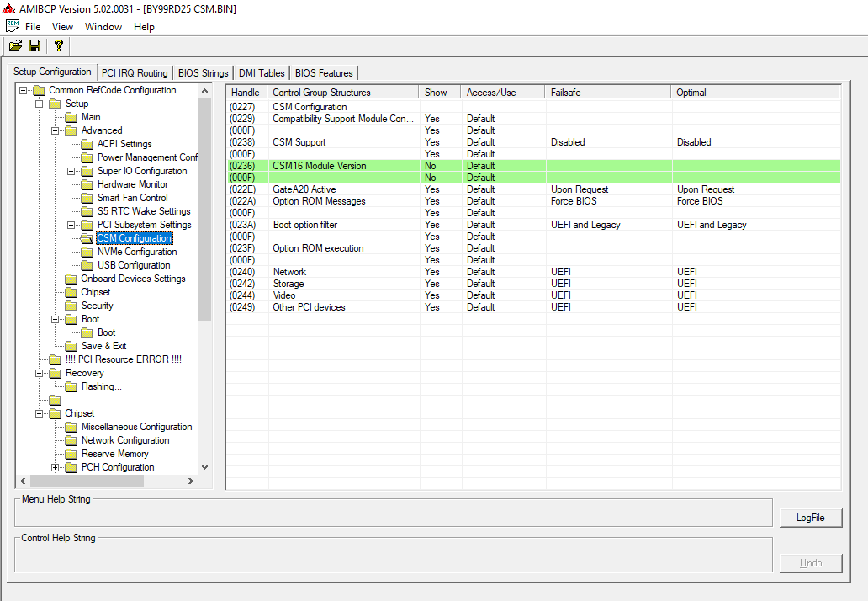Screen dimensions: 868x601
Task: Click folder icon of PCH Configuration
Action: tap(71, 467)
